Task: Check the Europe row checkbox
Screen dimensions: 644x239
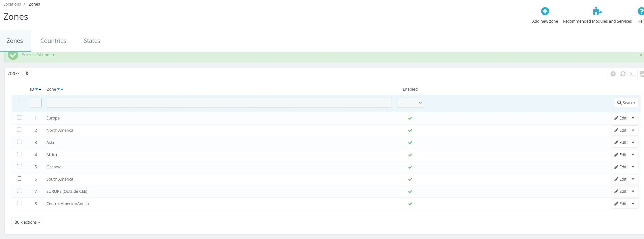Action: pos(19,117)
